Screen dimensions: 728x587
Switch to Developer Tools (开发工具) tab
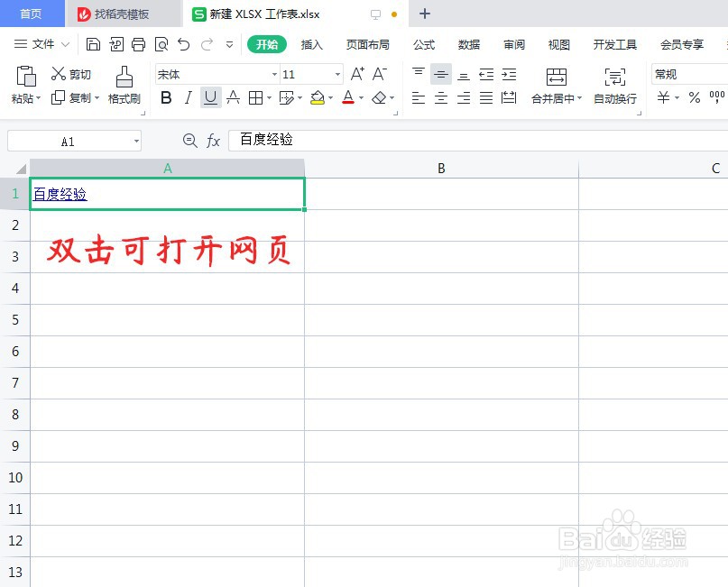(x=614, y=44)
